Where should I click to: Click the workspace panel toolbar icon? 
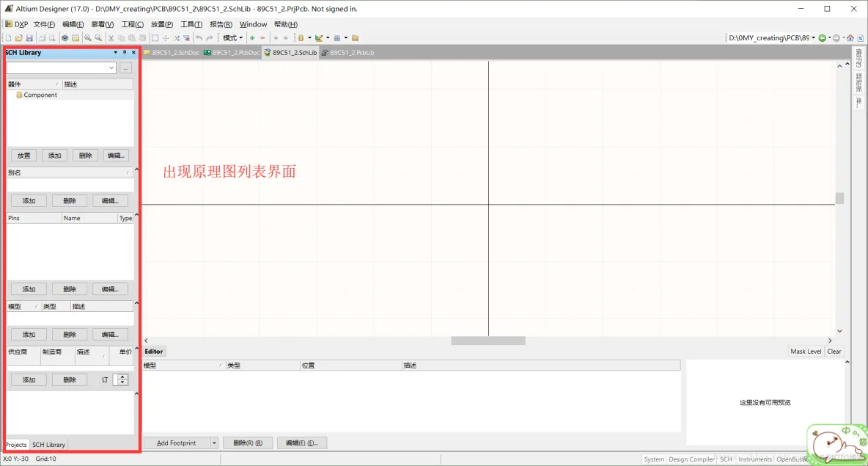click(76, 38)
